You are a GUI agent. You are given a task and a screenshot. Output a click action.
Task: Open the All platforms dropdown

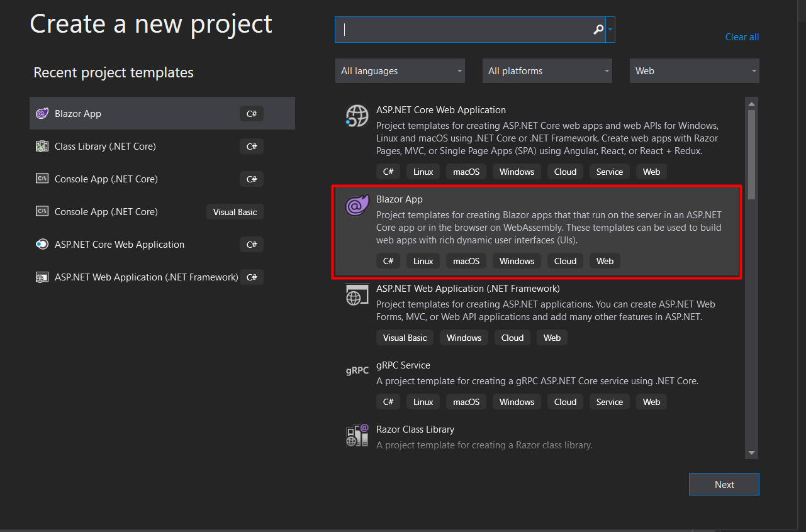tap(547, 70)
